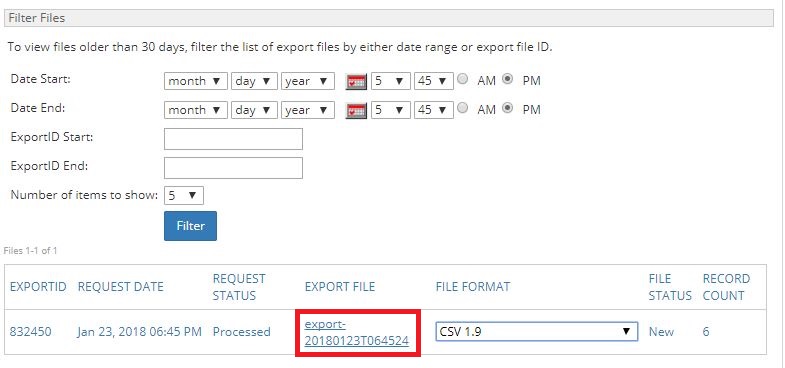Open the Date End hour dropdown

390,110
